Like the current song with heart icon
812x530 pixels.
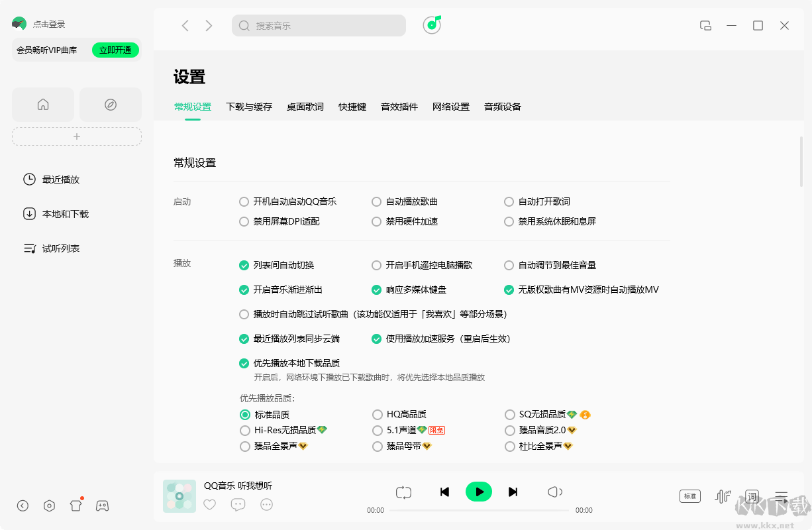210,505
